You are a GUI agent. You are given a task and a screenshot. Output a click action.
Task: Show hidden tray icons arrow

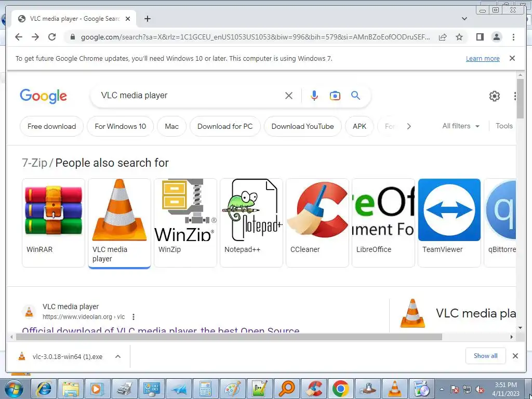pyautogui.click(x=442, y=390)
